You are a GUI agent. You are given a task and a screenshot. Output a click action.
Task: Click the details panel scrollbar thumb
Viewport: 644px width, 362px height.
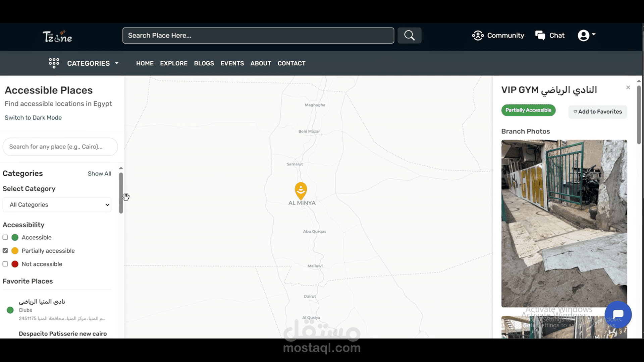[x=639, y=115]
